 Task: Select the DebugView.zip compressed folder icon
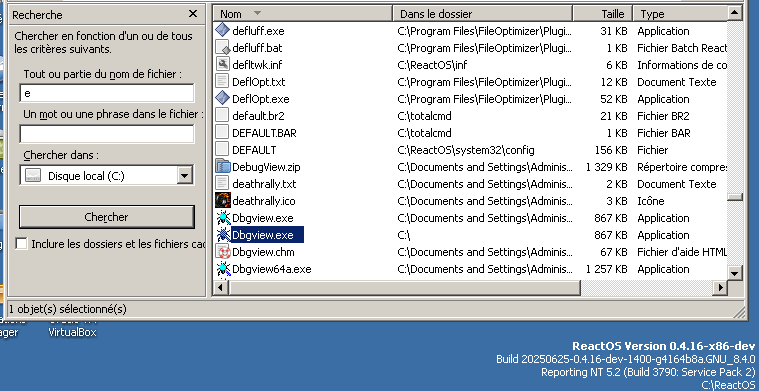click(222, 166)
